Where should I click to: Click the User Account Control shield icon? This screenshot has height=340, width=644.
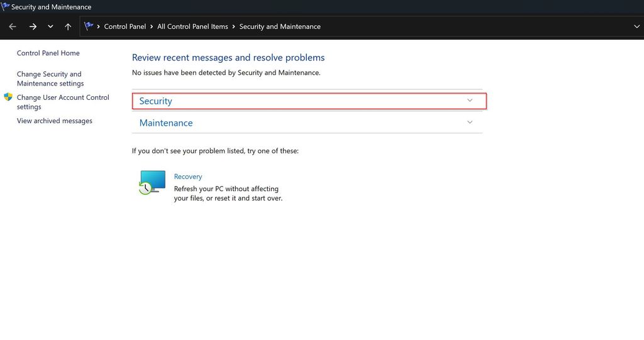(8, 97)
